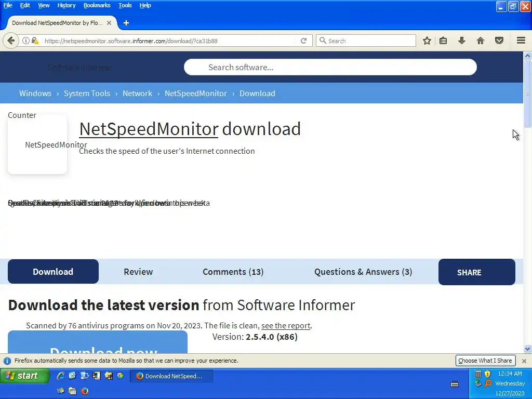The width and height of the screenshot is (532, 399).
Task: Open a new tab with plus button
Action: pyautogui.click(x=126, y=23)
